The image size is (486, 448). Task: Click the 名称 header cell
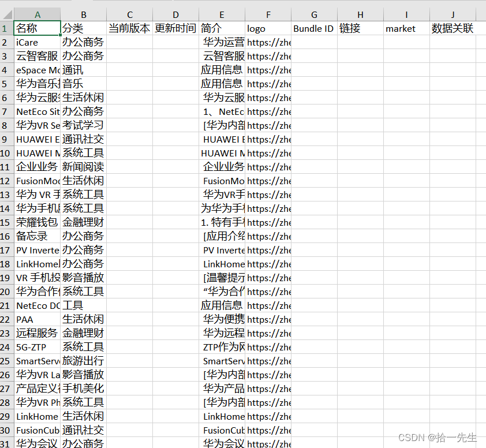click(x=37, y=28)
